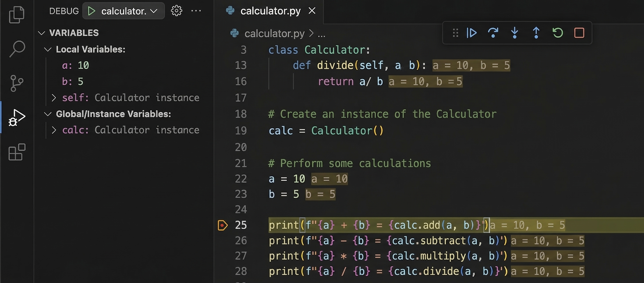The height and width of the screenshot is (283, 644).
Task: Click 'class Calculator:' on line 3
Action: [x=319, y=50]
